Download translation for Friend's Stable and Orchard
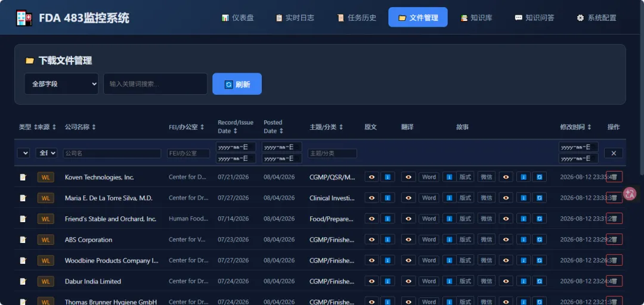 450,219
